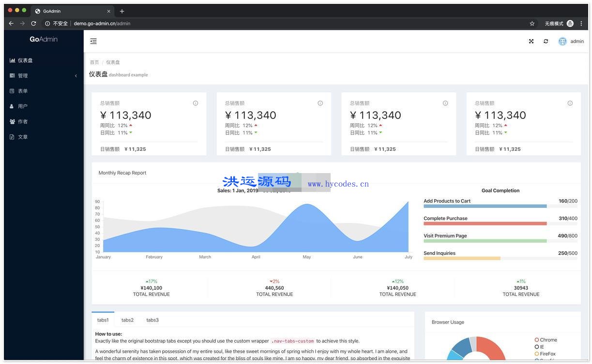The width and height of the screenshot is (592, 364).
Task: Switch to the tabs1 tab
Action: pos(103,320)
